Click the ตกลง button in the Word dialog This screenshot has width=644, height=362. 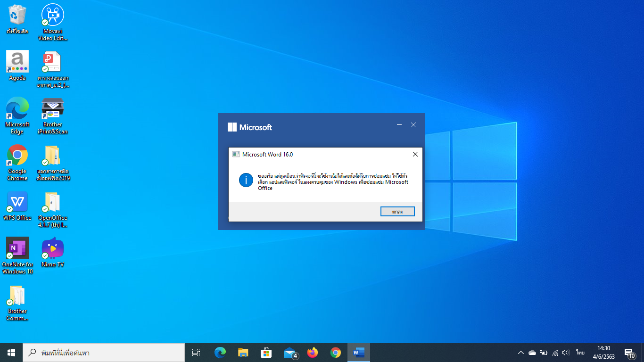397,212
